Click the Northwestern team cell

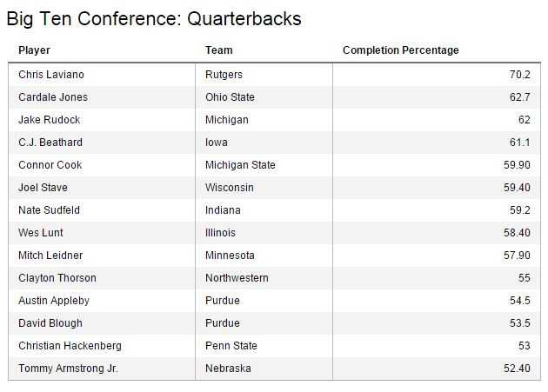[237, 278]
